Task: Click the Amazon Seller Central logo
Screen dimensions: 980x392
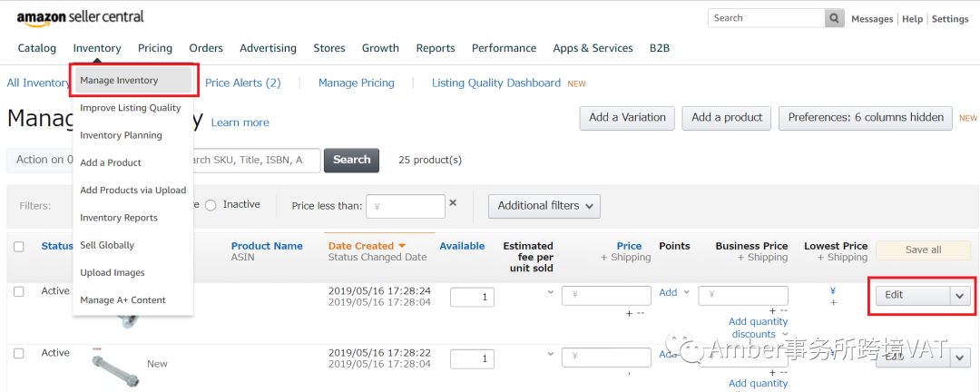Action: 80,17
